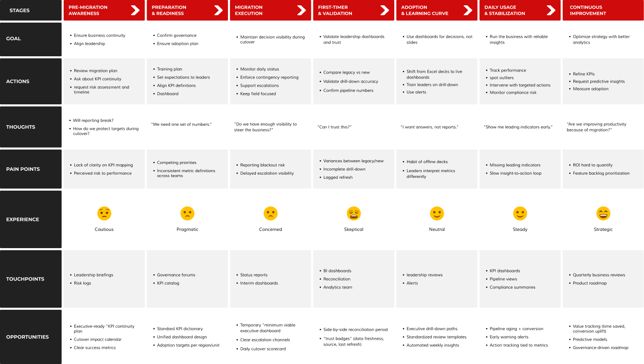Click "Train leaders on drill-down" action
Image resolution: width=644 pixels, height=364 pixels.
click(432, 85)
